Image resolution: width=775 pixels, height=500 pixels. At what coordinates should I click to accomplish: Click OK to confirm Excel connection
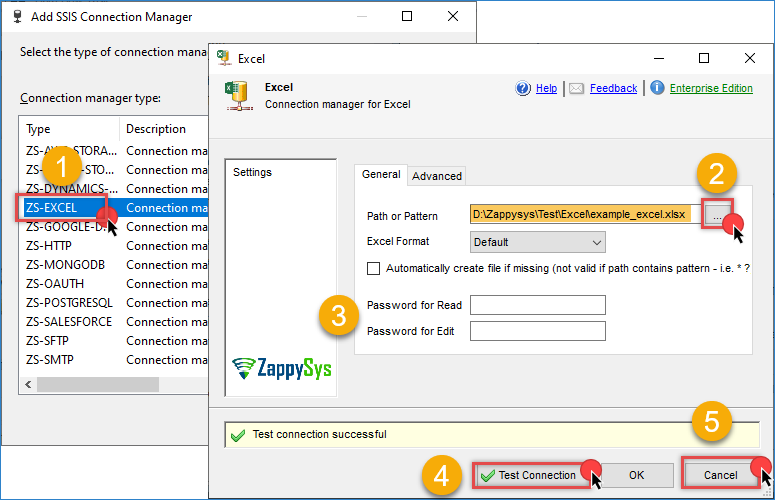[x=635, y=475]
